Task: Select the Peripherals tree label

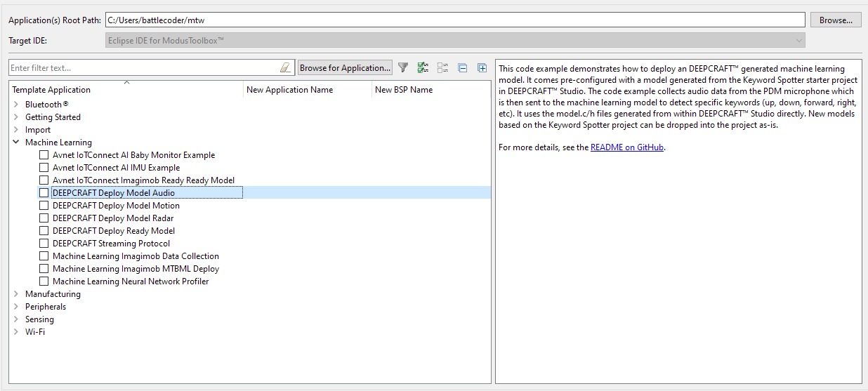Action: click(x=46, y=307)
